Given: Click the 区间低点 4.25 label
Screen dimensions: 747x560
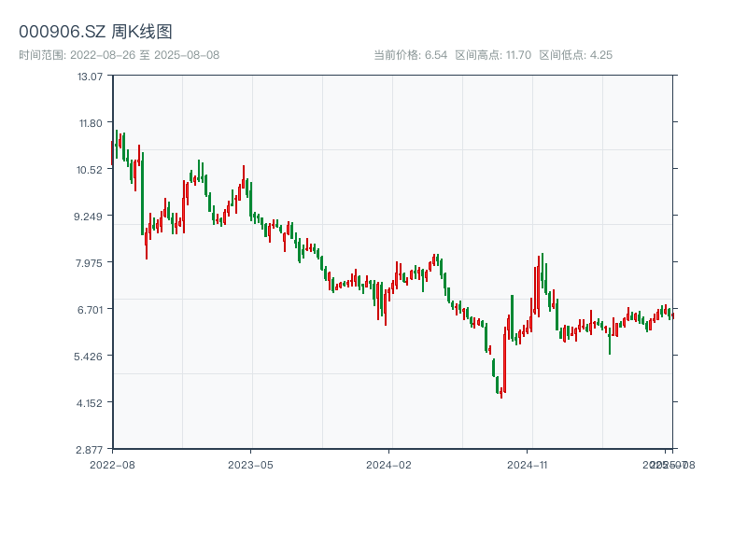Looking at the screenshot, I should [575, 55].
